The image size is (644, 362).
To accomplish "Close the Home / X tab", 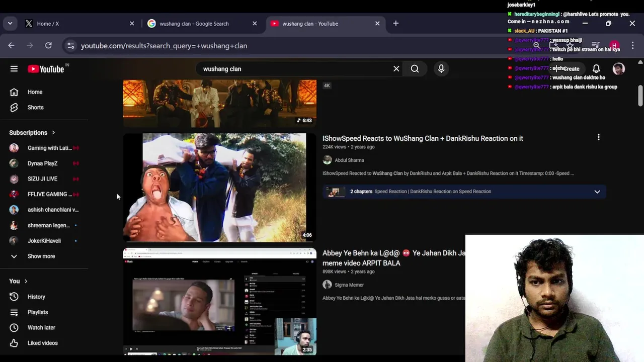I will click(132, 24).
